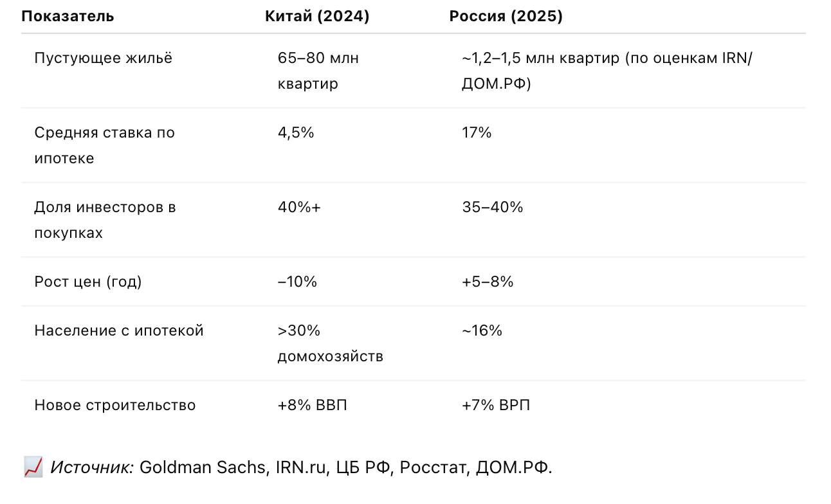Click the 35–40% investor share cell

492,208
